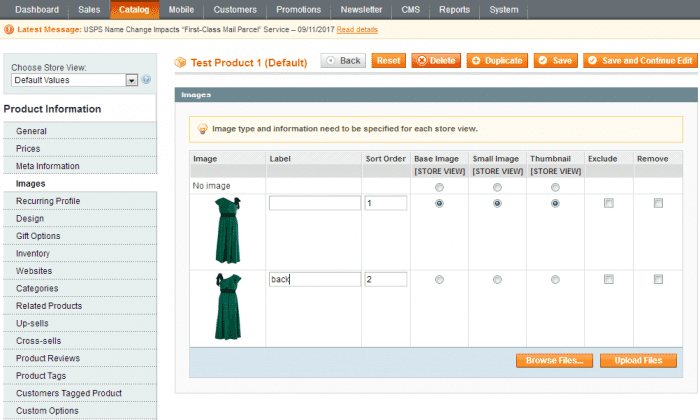Tick the Remove checkbox for the second image
The image size is (700, 420).
658,279
